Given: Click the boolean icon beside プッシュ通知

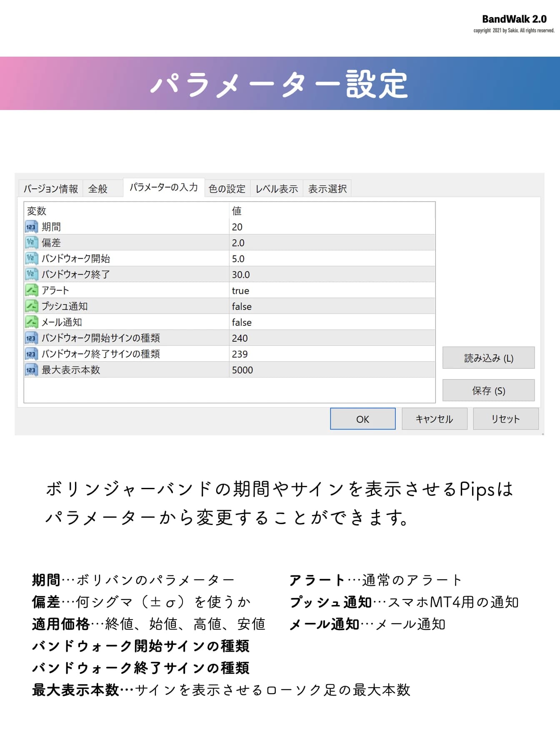Looking at the screenshot, I should [31, 306].
